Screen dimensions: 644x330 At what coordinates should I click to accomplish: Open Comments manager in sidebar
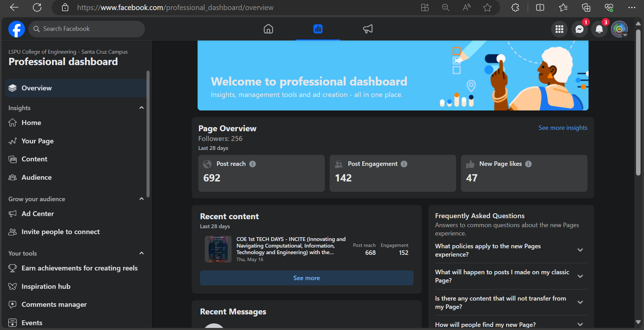pyautogui.click(x=54, y=305)
